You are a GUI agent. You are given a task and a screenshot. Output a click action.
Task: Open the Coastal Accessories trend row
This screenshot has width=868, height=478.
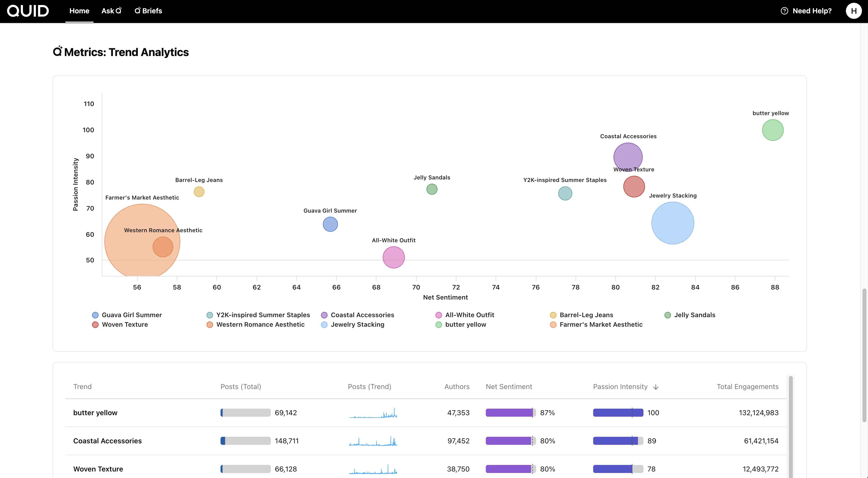click(x=107, y=441)
